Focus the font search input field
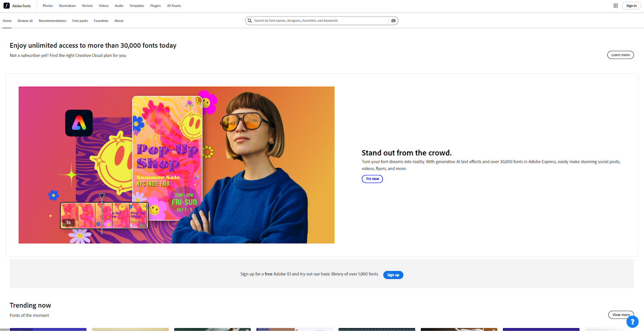644x331 pixels. point(321,21)
